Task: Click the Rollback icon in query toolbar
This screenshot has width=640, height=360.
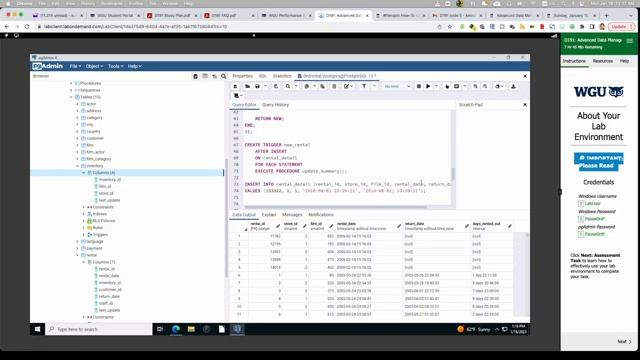Action: coord(485,87)
